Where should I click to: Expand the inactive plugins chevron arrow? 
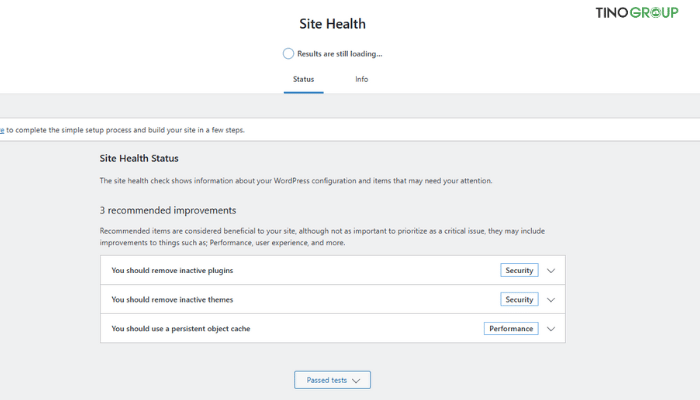(551, 271)
